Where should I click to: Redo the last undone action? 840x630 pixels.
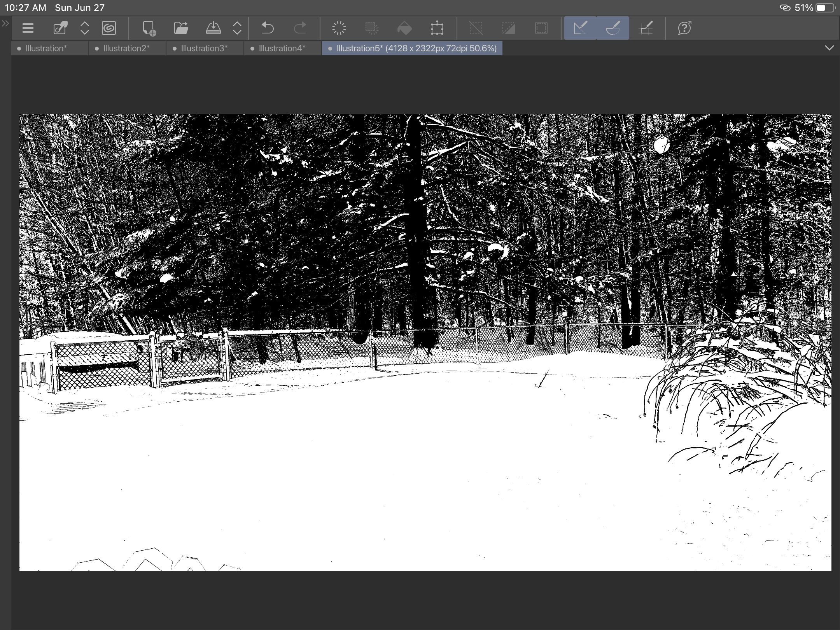pos(300,28)
